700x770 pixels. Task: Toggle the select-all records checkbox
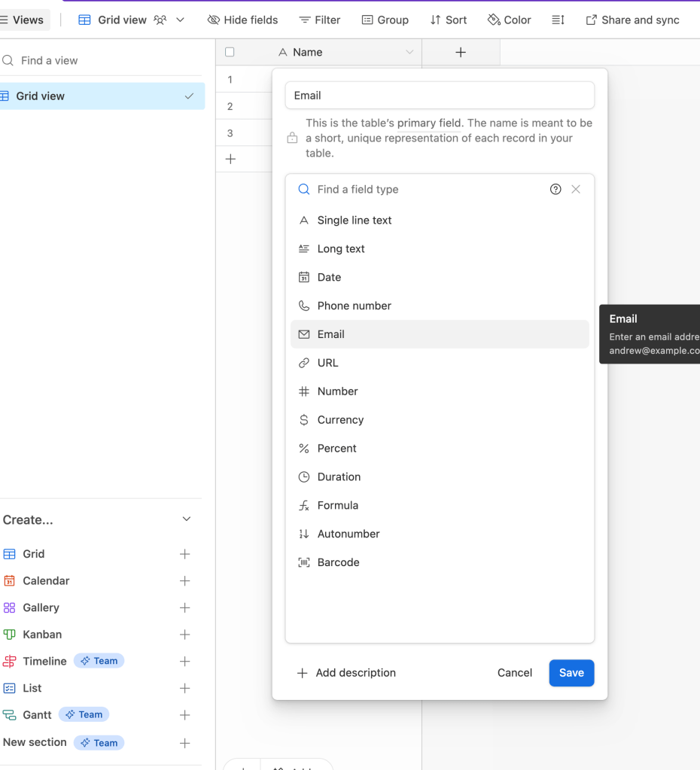point(230,51)
